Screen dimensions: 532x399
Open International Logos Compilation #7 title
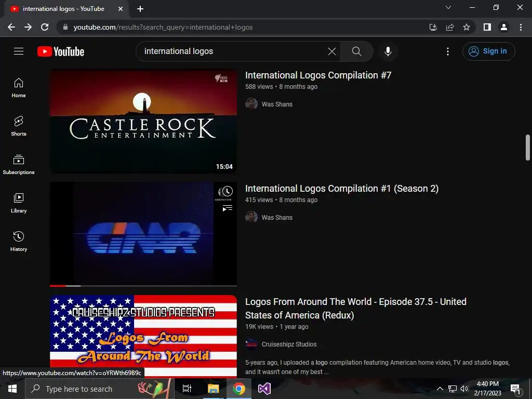coord(318,75)
